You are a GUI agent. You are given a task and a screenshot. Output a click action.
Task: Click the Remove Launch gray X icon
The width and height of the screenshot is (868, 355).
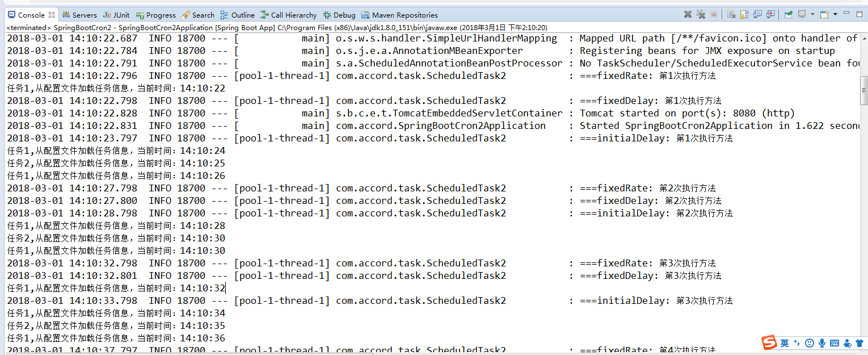coord(688,14)
